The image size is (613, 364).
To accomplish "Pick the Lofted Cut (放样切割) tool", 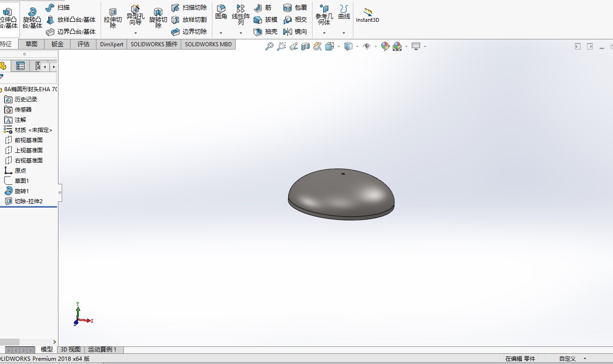I will [x=189, y=19].
